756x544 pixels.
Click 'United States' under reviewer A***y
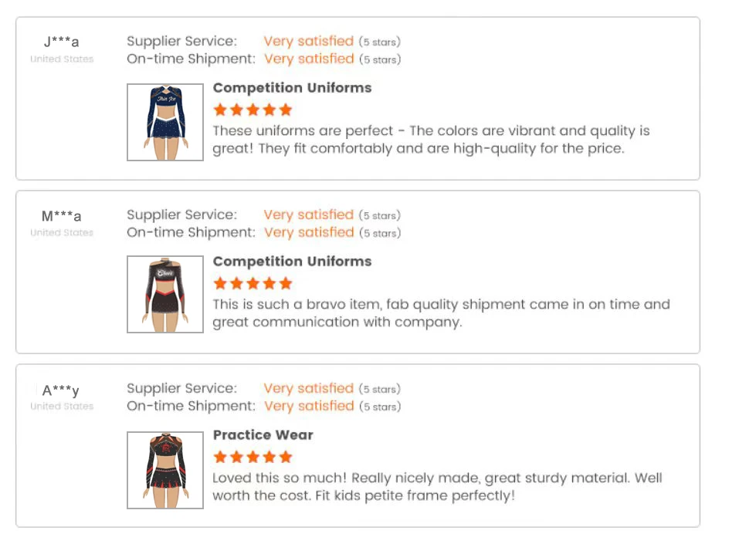click(x=62, y=407)
